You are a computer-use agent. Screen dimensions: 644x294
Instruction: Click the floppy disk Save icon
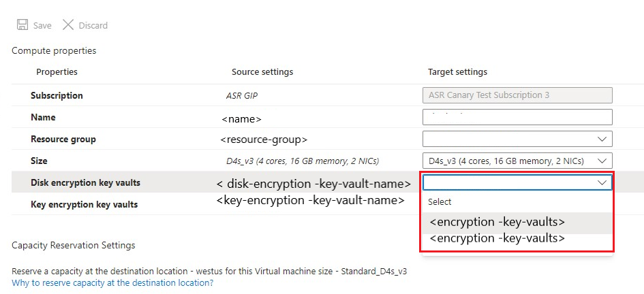point(22,25)
